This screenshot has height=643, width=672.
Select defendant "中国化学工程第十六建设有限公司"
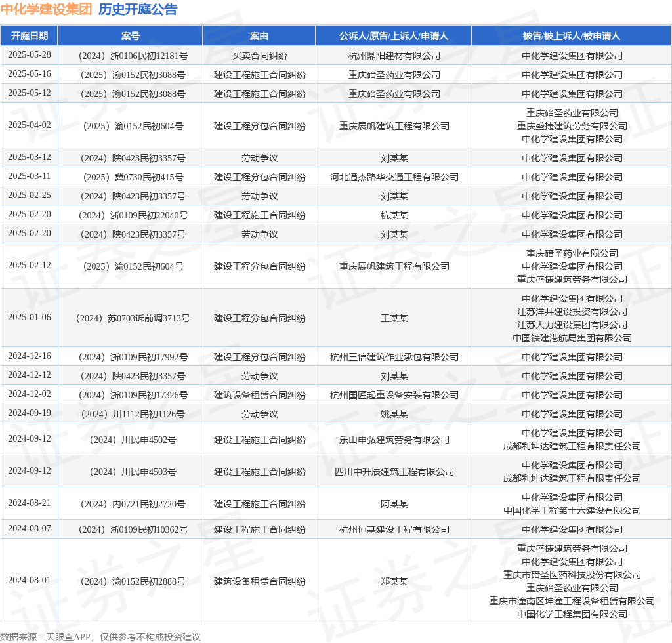coord(572,510)
